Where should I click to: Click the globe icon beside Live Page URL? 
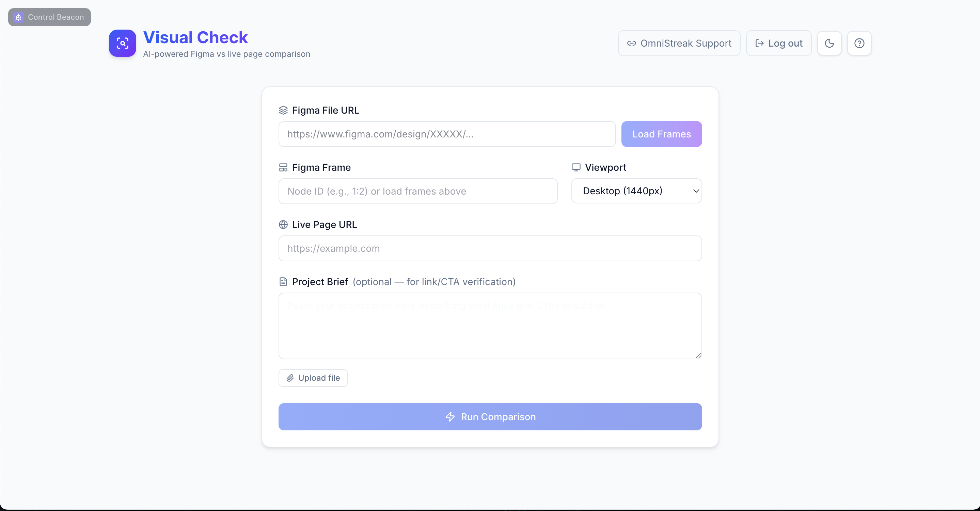(283, 225)
